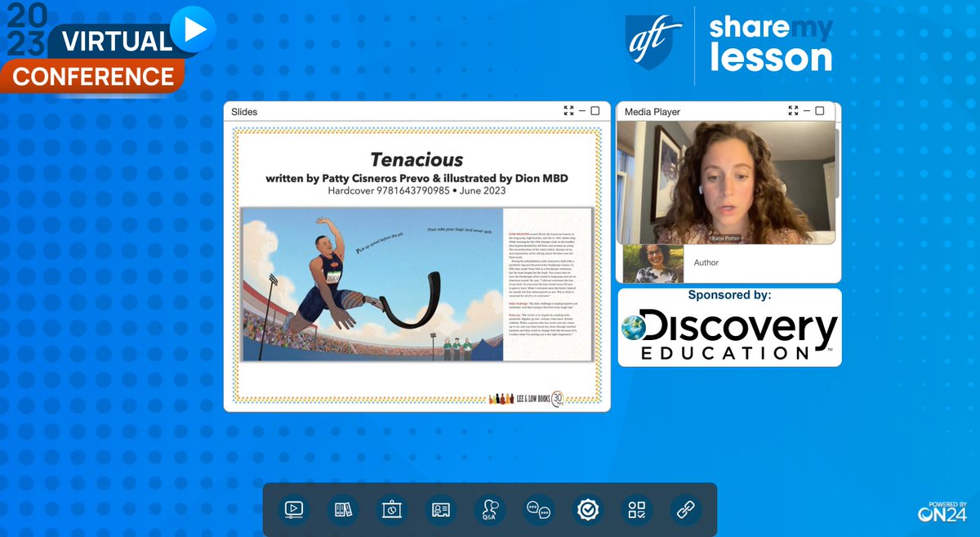Click the 'Slides' panel title
The image size is (980, 537).
244,111
